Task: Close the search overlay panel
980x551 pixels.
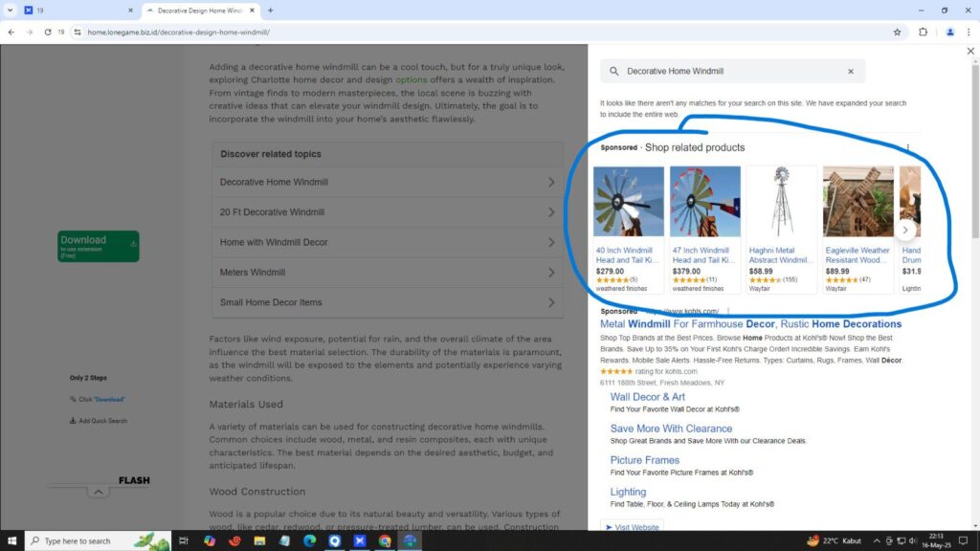Action: [x=970, y=52]
